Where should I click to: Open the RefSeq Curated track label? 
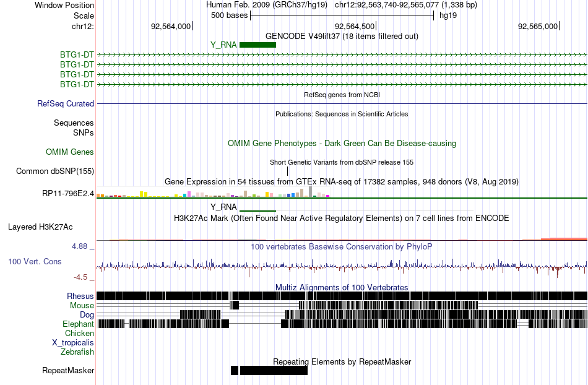click(x=66, y=103)
